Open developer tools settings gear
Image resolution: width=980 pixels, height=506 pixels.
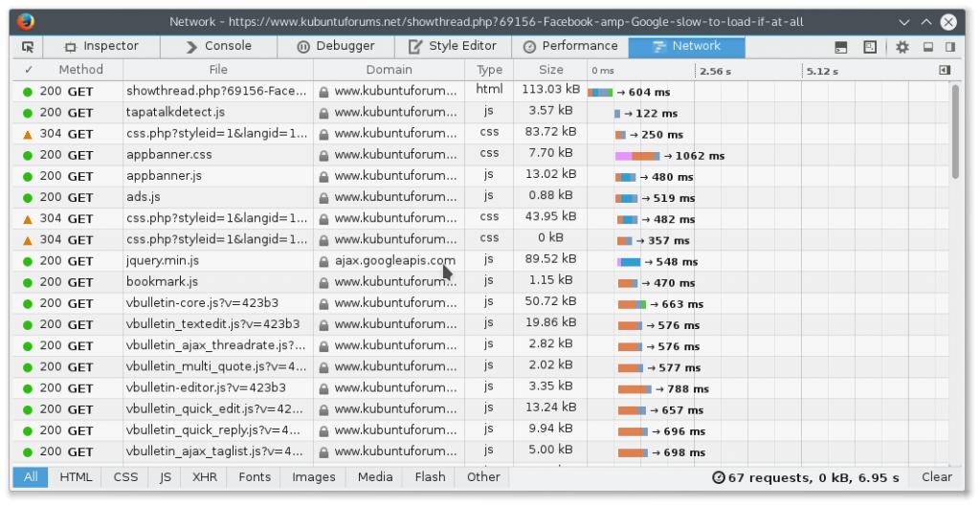click(902, 47)
